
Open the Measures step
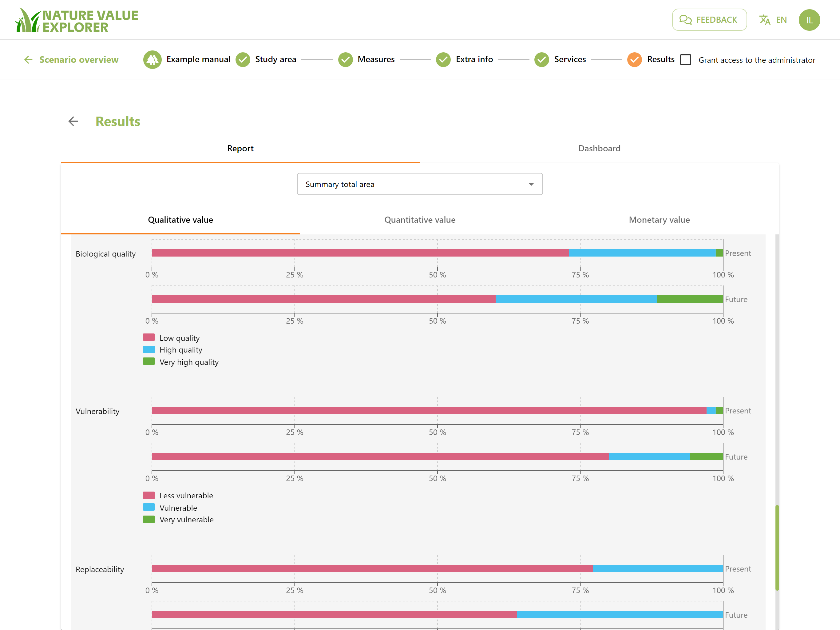click(376, 59)
